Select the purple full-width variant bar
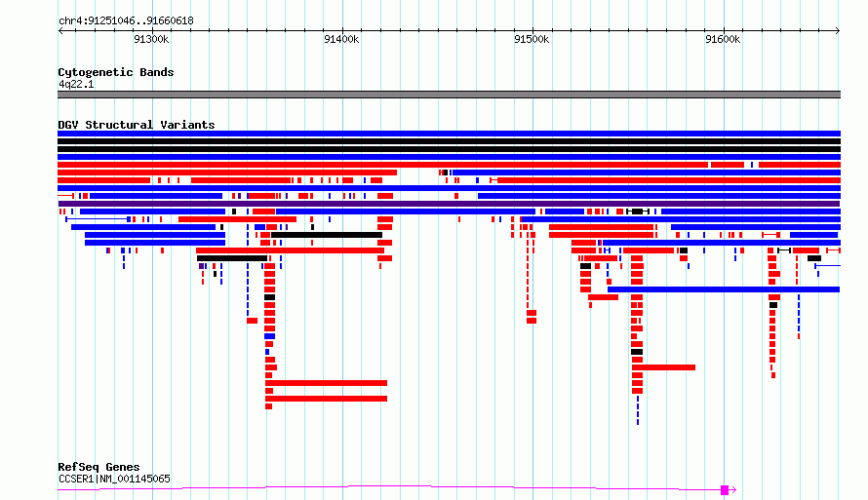868x500 pixels. [449, 204]
